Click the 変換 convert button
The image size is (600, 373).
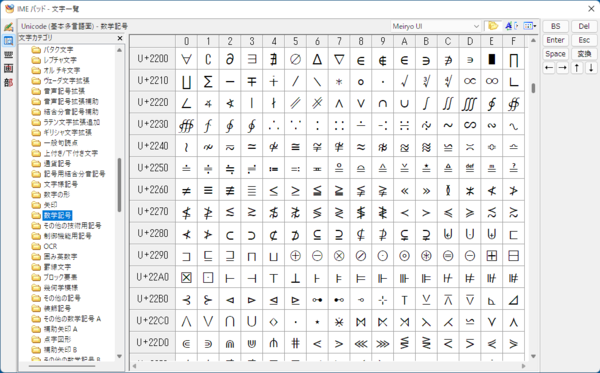coord(584,54)
